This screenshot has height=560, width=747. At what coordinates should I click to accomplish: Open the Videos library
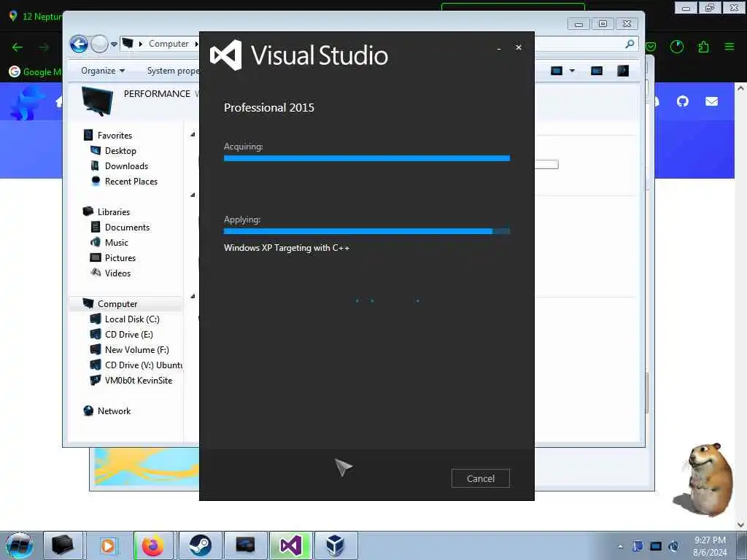(x=117, y=273)
